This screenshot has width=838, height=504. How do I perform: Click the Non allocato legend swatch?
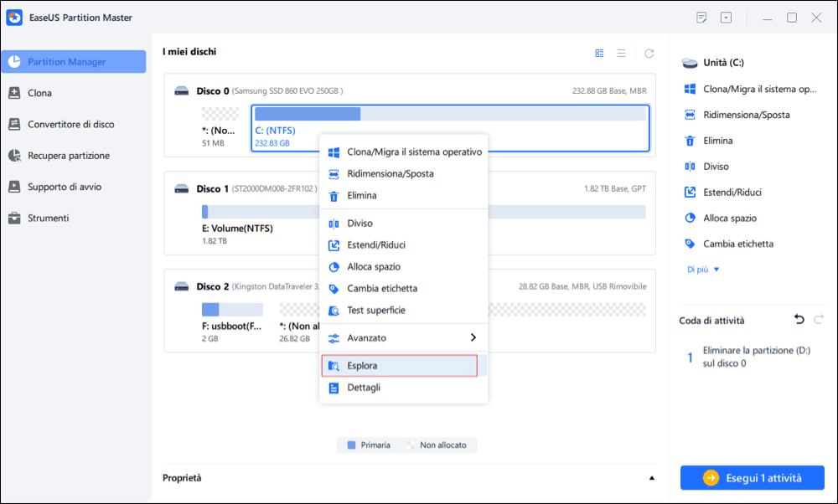point(411,445)
